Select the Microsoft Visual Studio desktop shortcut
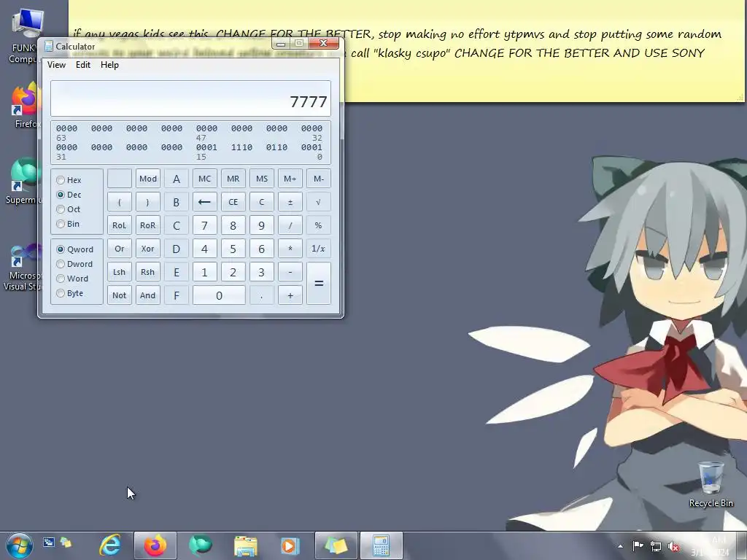The height and width of the screenshot is (560, 747). click(x=21, y=268)
